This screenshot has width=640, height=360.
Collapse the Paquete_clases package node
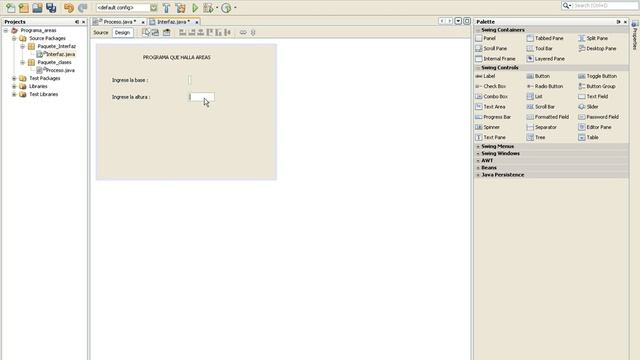22,62
